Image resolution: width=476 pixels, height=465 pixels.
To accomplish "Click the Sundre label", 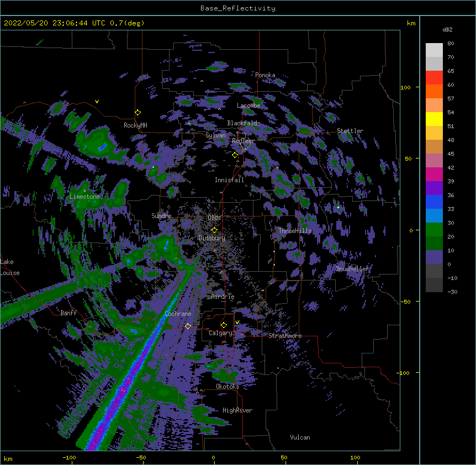I will [161, 216].
